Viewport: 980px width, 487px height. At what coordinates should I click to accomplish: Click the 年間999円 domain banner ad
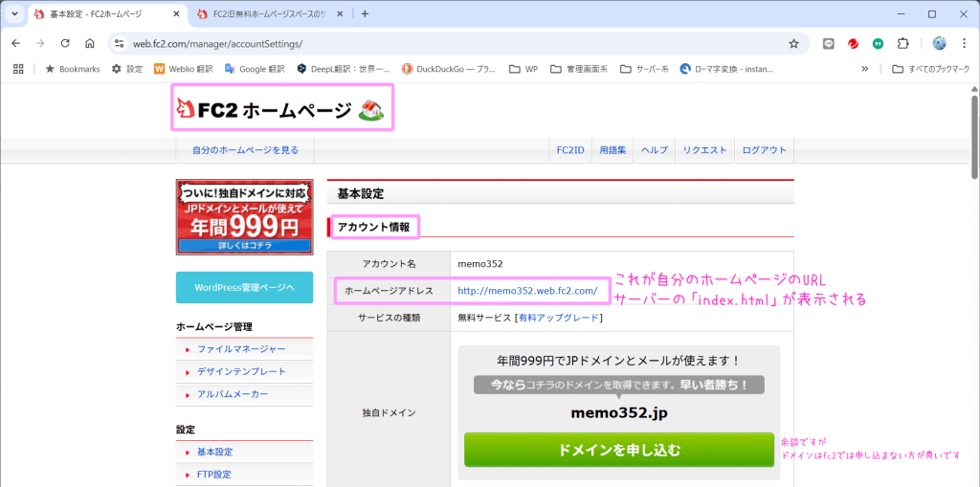244,217
